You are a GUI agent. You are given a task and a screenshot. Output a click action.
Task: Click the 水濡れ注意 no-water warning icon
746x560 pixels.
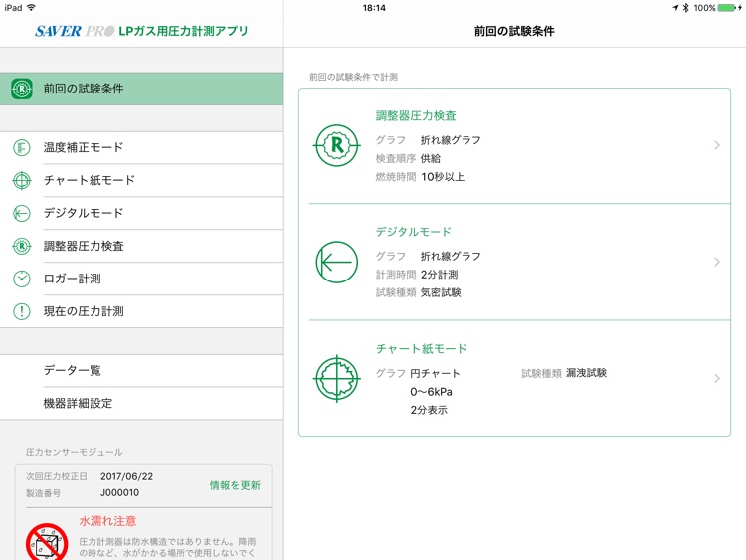(47, 542)
